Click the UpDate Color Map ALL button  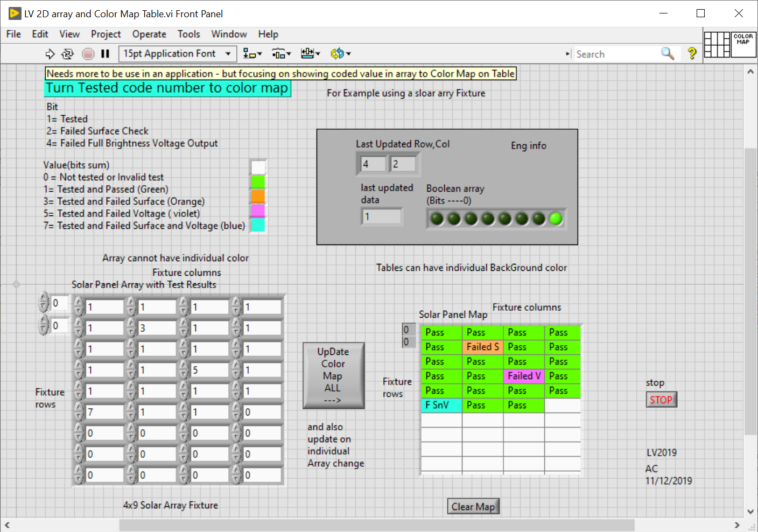click(x=333, y=376)
